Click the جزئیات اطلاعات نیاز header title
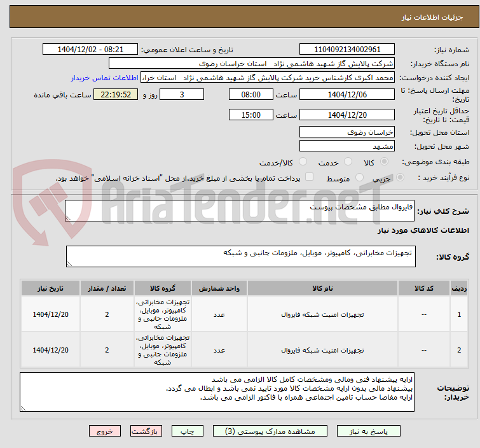 coord(432,17)
